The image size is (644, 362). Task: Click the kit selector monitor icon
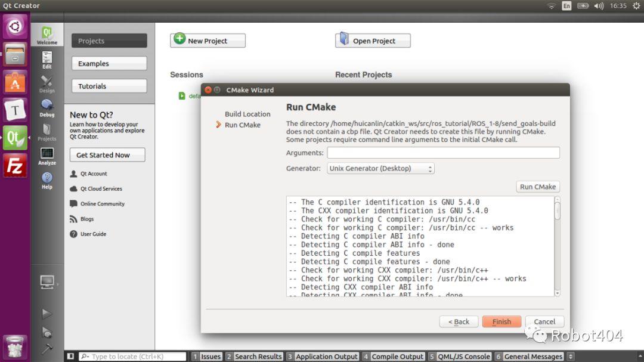47,282
